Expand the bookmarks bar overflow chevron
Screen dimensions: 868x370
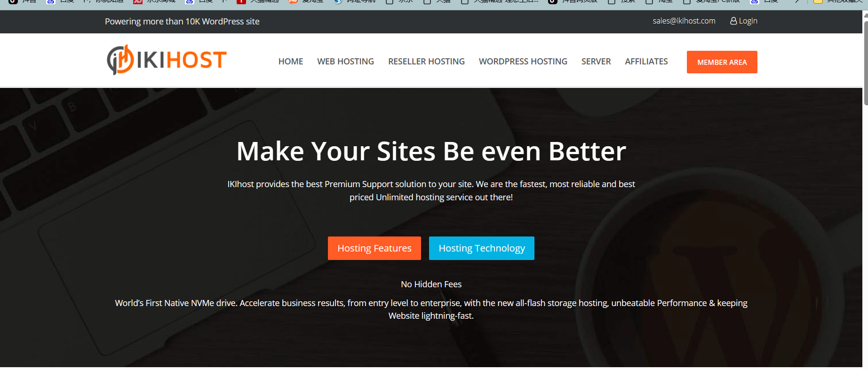[x=797, y=1]
